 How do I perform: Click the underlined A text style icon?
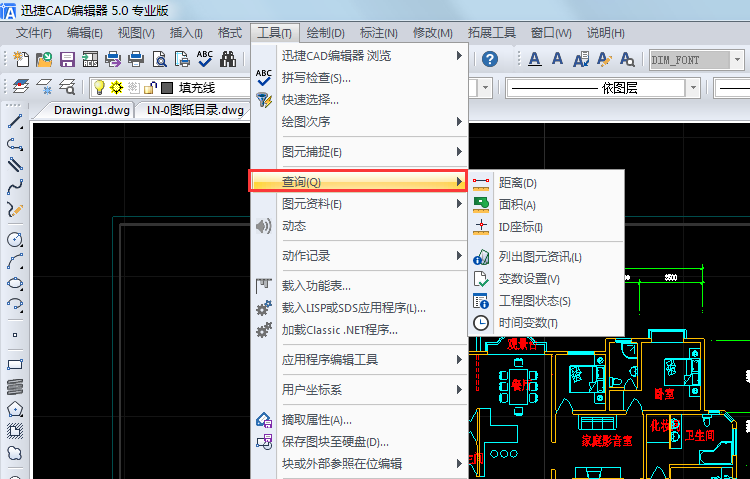pyautogui.click(x=535, y=59)
